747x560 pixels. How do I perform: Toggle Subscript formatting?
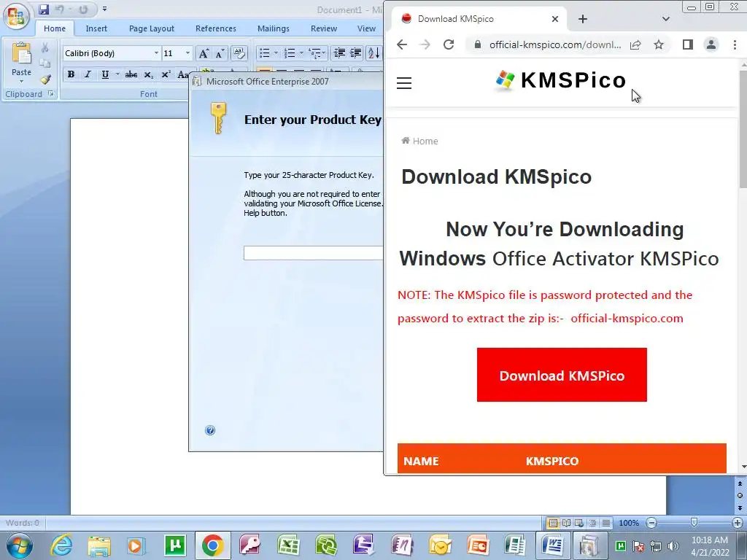pos(148,74)
